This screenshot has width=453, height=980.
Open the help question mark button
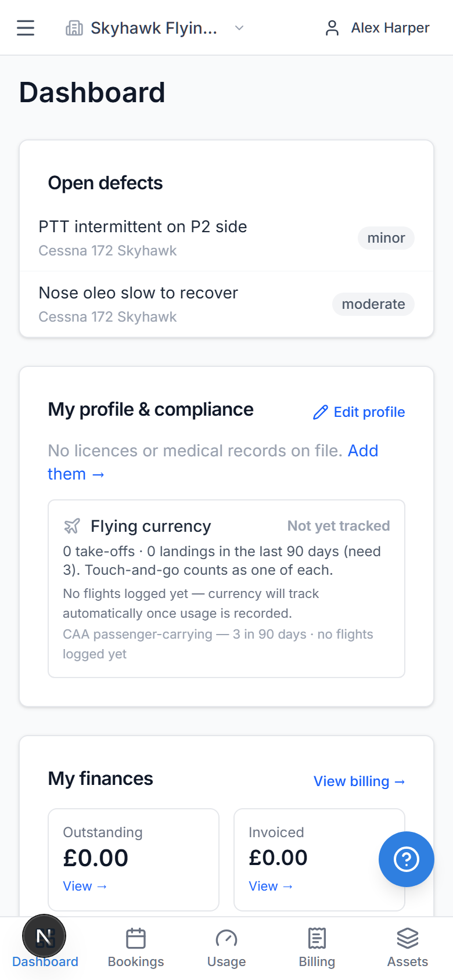coord(407,859)
